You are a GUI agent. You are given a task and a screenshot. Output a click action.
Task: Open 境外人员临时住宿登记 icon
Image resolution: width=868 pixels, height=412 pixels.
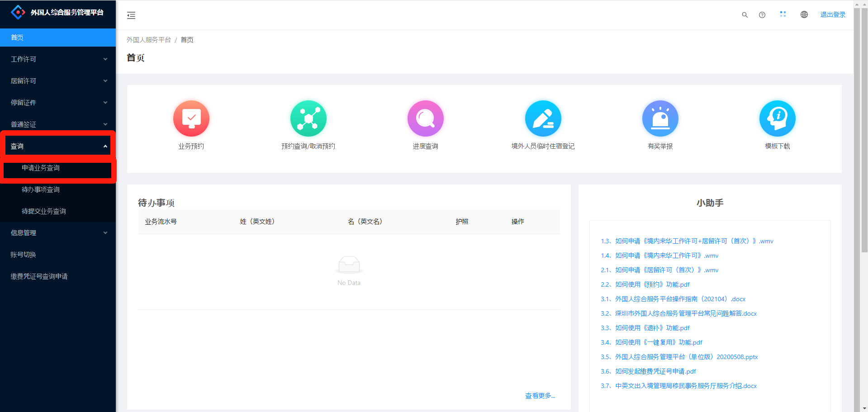pyautogui.click(x=543, y=118)
